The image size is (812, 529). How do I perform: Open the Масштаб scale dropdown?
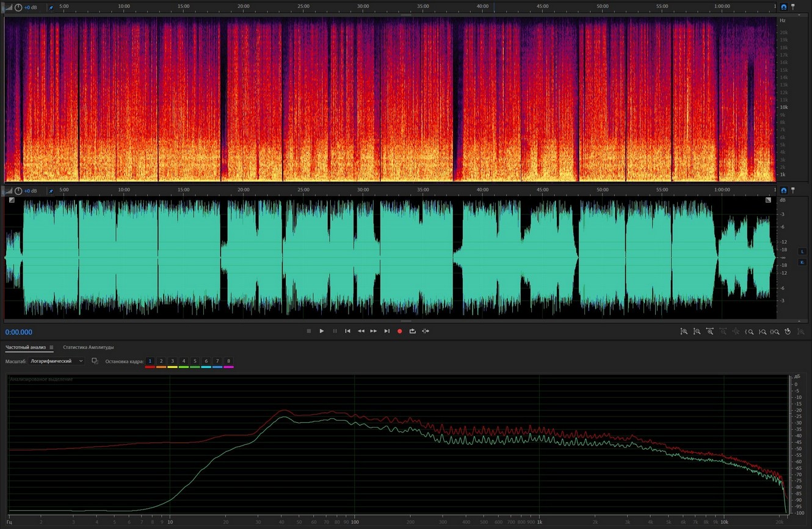(57, 361)
